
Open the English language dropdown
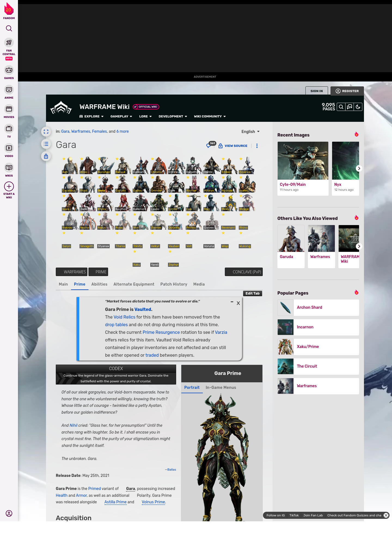coord(250,132)
